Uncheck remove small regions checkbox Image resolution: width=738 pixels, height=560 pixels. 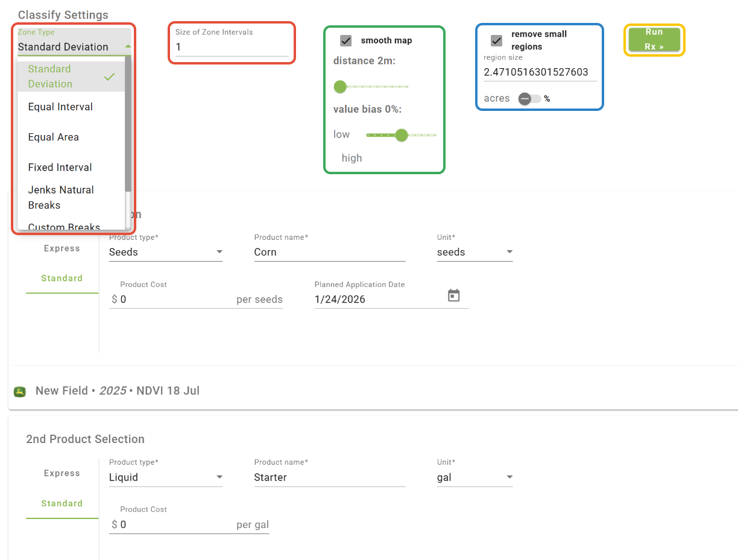point(497,41)
